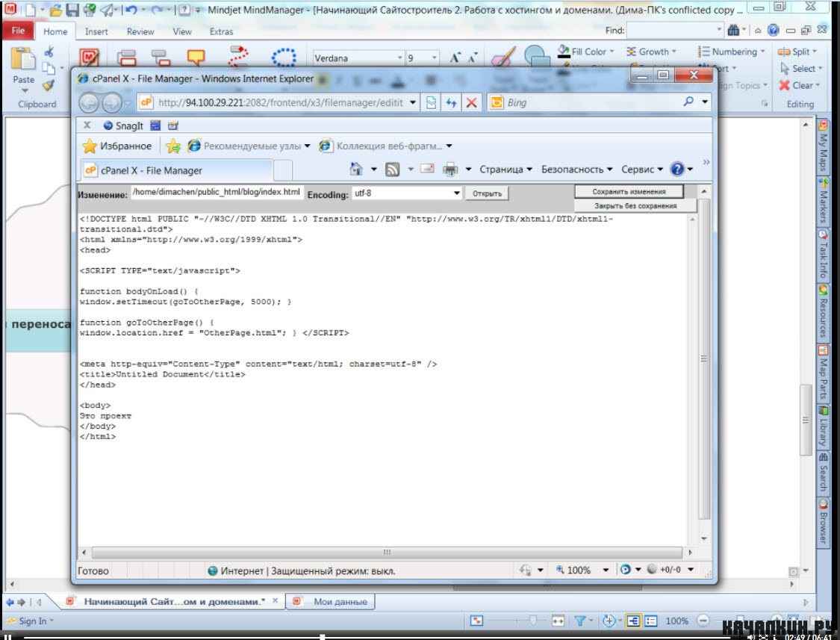
Task: Click the red Stop icon in IE address bar
Action: [x=471, y=102]
